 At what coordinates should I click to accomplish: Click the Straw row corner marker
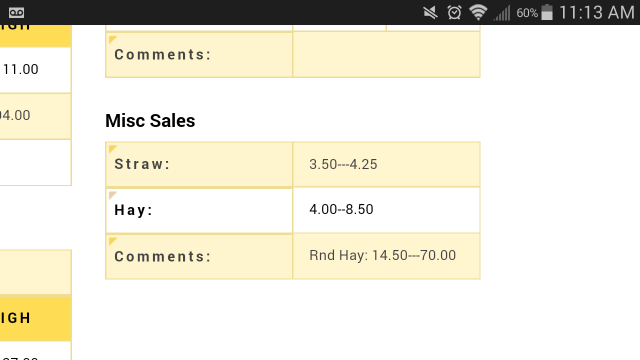click(x=113, y=149)
